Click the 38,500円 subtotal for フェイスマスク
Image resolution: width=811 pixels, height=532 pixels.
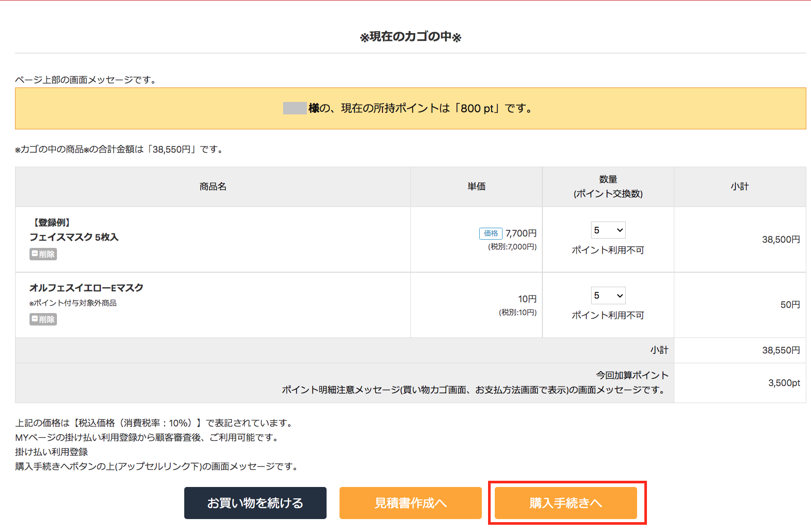click(780, 240)
